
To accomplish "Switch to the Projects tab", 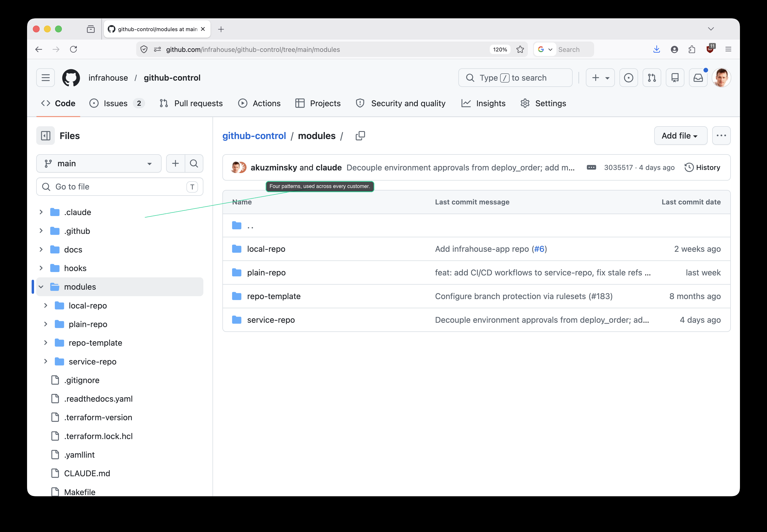I will pos(318,103).
